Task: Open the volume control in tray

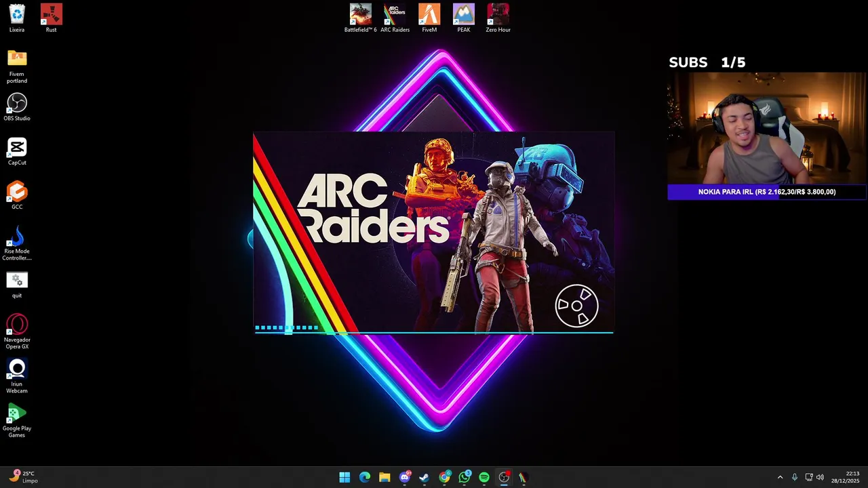Action: (x=820, y=477)
